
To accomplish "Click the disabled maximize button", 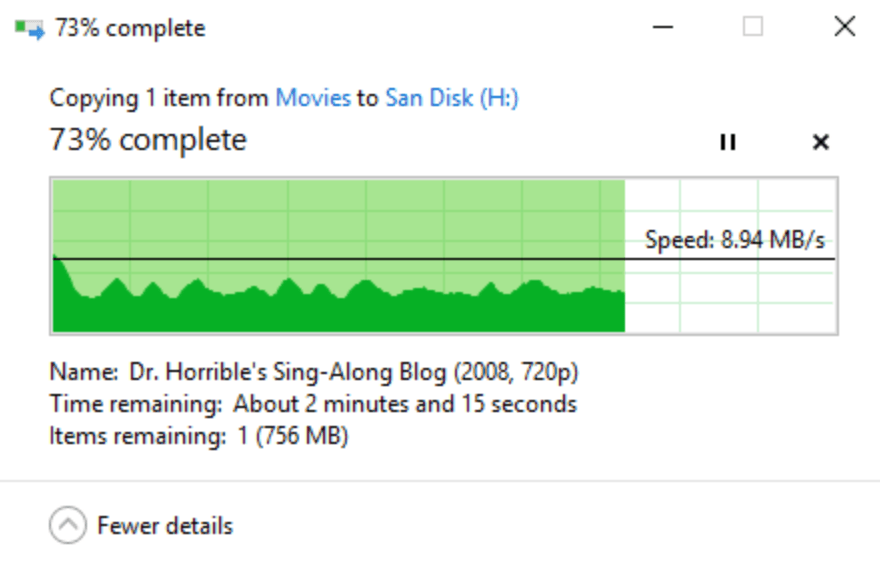I will tap(753, 28).
